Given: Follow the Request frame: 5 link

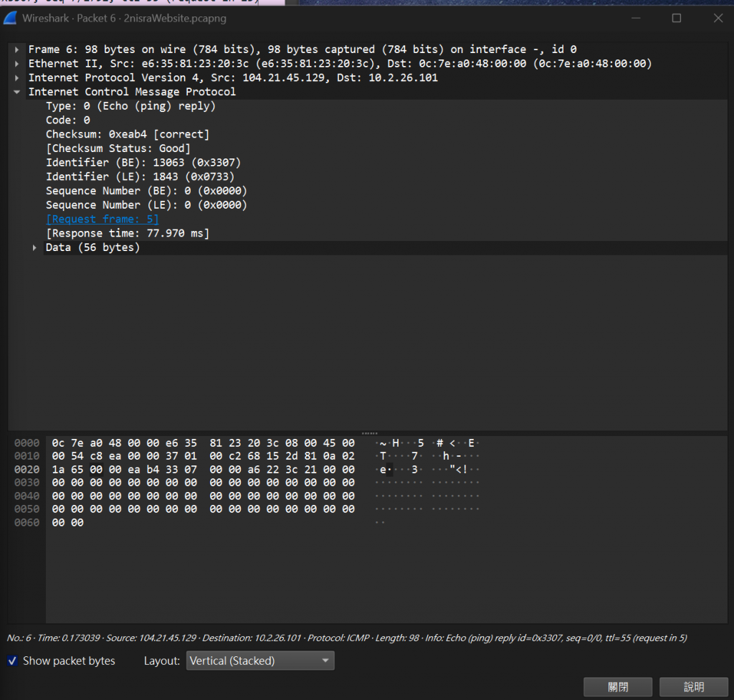Looking at the screenshot, I should coord(102,219).
